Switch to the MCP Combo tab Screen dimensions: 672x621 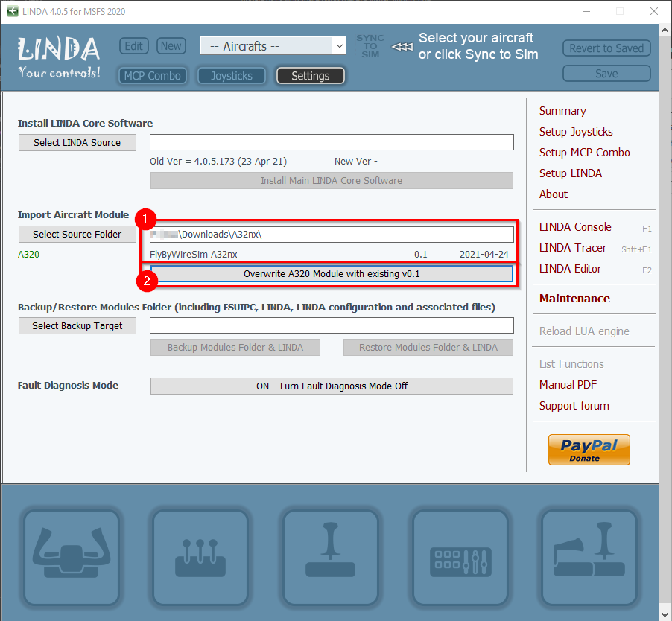[x=153, y=76]
